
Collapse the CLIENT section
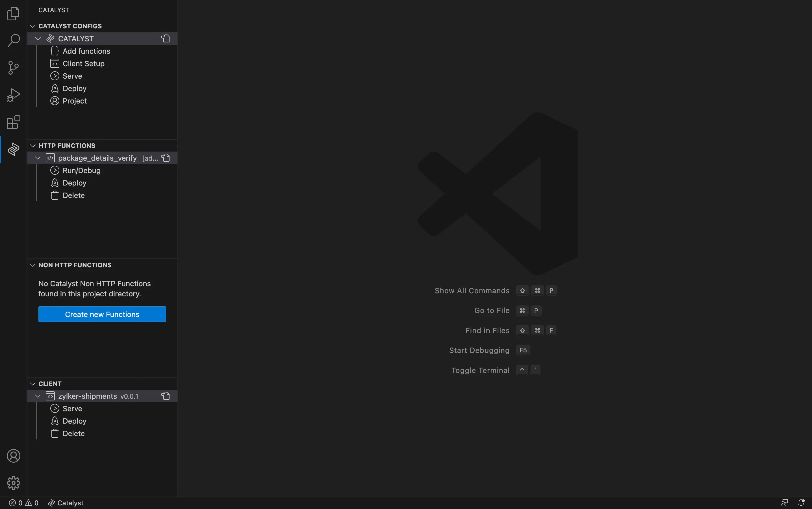[32, 384]
